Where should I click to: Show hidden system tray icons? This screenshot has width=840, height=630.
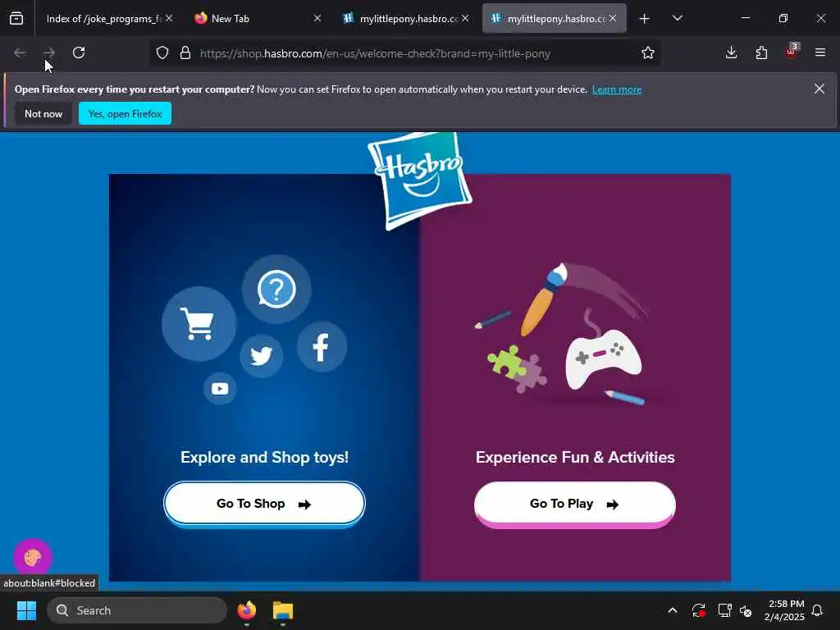(x=673, y=610)
